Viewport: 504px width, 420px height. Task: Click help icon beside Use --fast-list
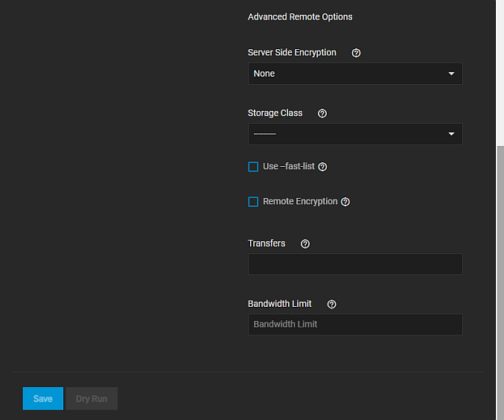322,167
